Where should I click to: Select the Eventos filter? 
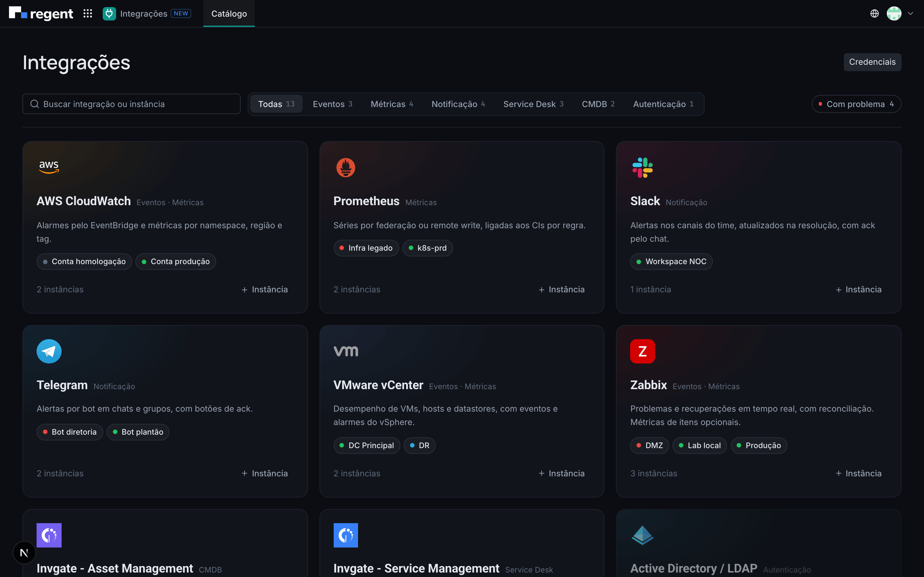pos(332,104)
